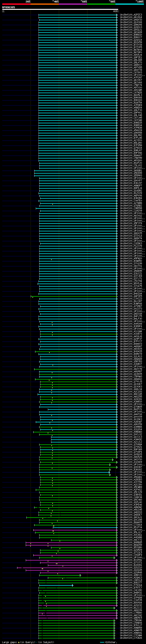Click the orange ~40% identity legend segment
This screenshot has width=146, height=644.
coord(45,4)
